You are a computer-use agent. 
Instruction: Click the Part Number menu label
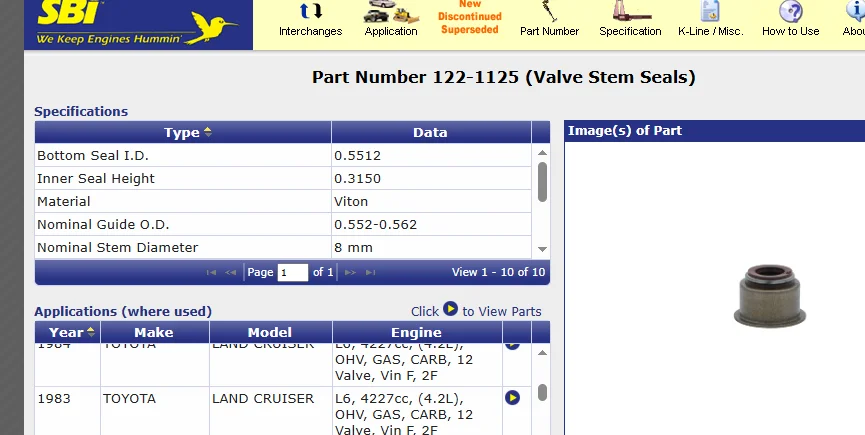[549, 31]
